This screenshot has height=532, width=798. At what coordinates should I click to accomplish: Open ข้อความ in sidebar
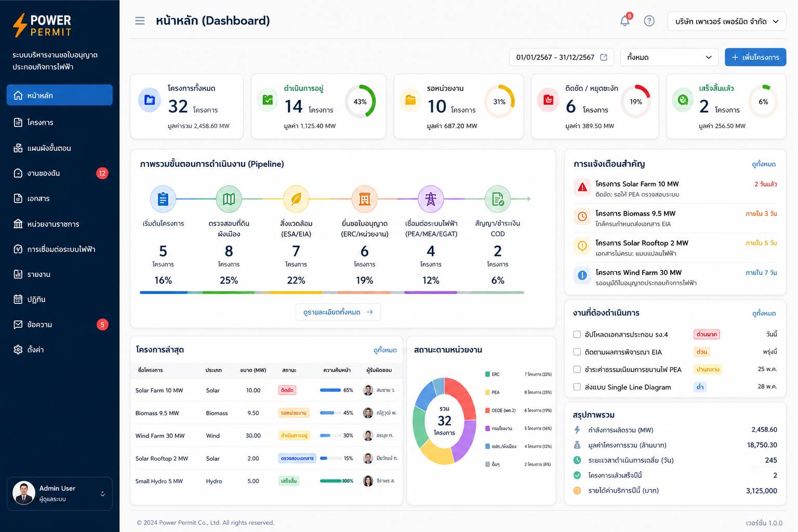click(59, 324)
